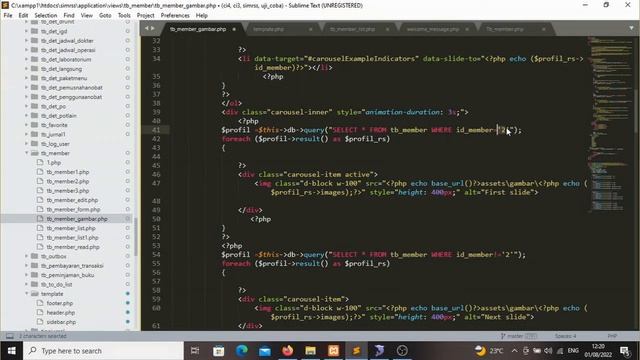This screenshot has height=360, width=640.
Task: Open the tab list dropdown arrow
Action: (x=631, y=28)
